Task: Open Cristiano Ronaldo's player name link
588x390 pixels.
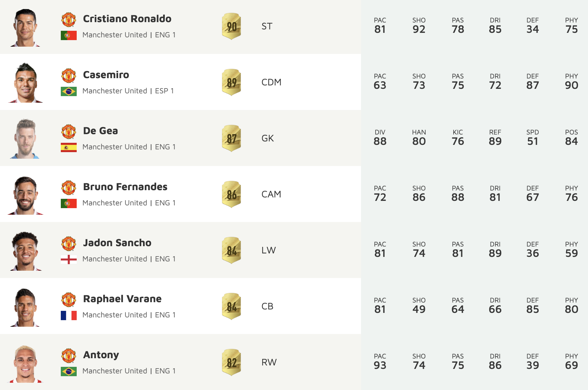Action: coord(127,19)
